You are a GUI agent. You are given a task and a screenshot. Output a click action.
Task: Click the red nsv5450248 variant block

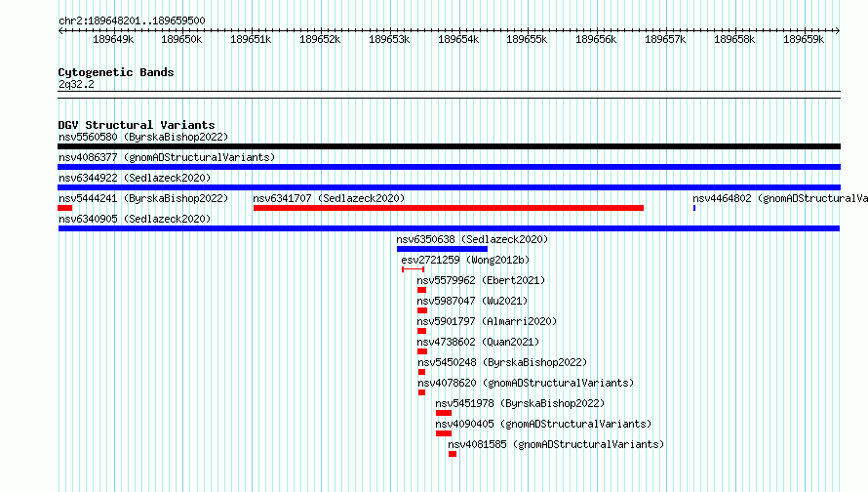click(x=422, y=372)
